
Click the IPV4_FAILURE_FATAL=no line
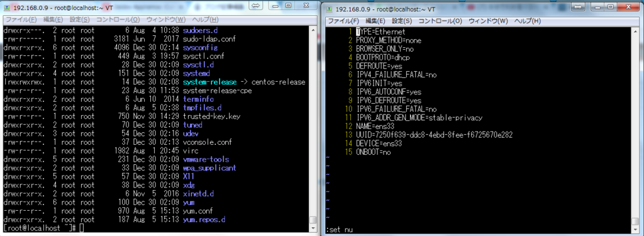(x=396, y=75)
